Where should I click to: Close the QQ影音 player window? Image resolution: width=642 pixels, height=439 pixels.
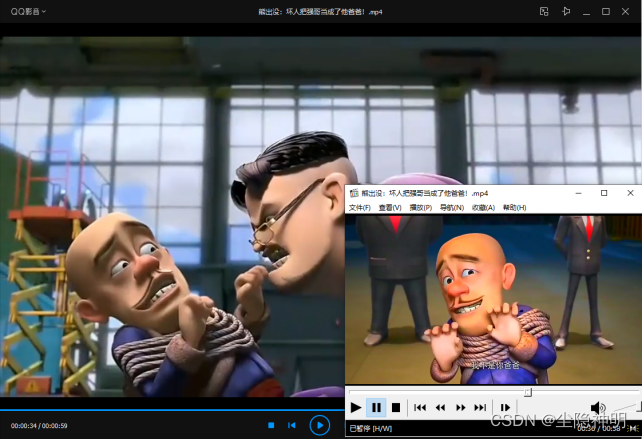tap(625, 11)
